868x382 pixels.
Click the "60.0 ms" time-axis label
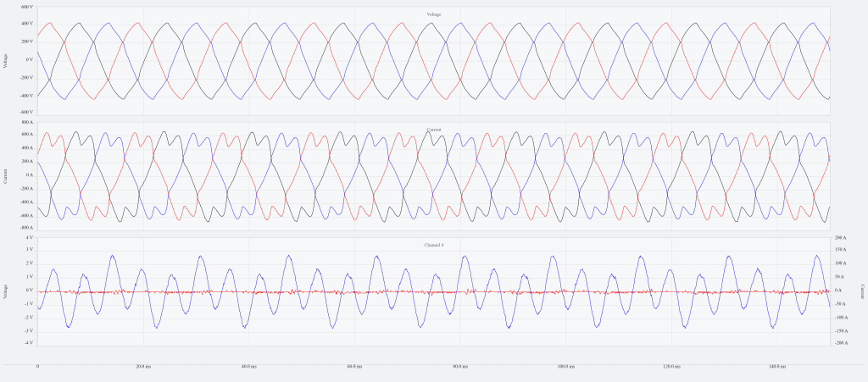coord(355,367)
